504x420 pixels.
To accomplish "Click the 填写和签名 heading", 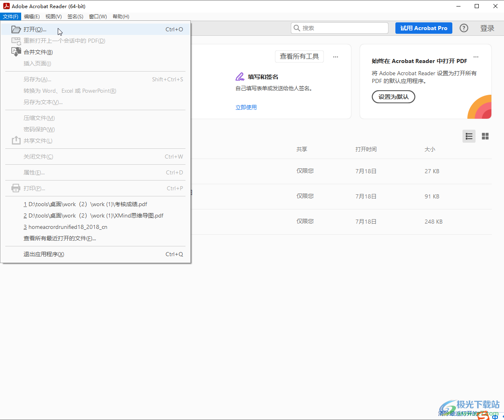I will pos(263,77).
